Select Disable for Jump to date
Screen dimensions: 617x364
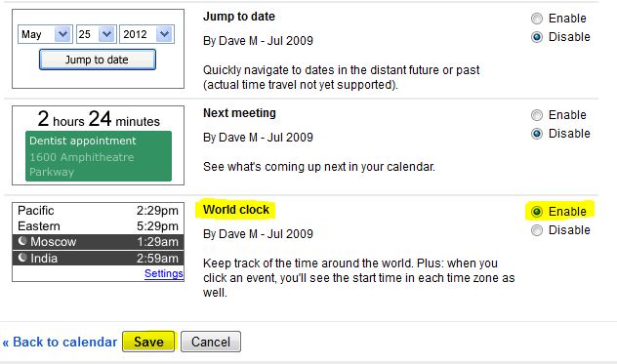coord(537,37)
